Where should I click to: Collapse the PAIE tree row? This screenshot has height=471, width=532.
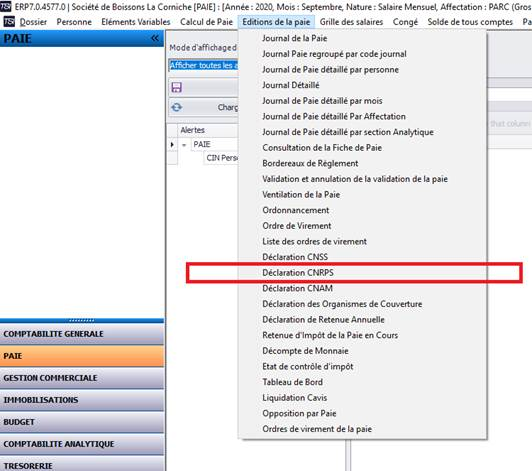point(184,145)
